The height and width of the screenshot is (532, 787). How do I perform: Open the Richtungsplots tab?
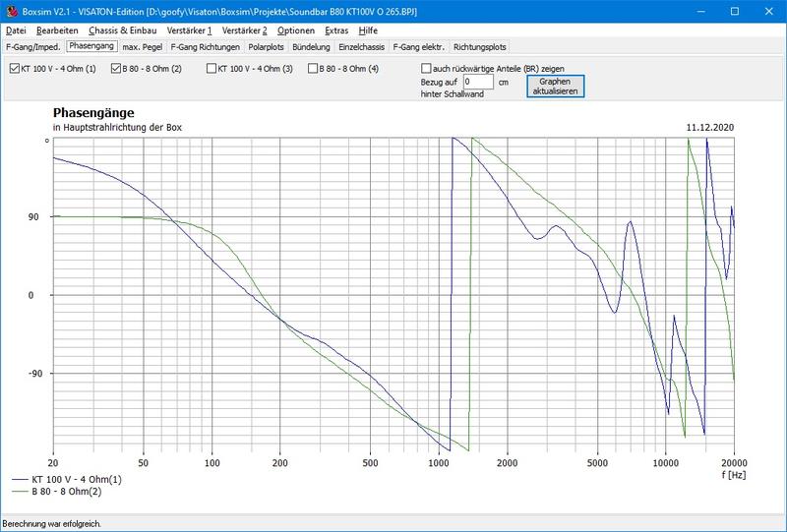pyautogui.click(x=480, y=46)
